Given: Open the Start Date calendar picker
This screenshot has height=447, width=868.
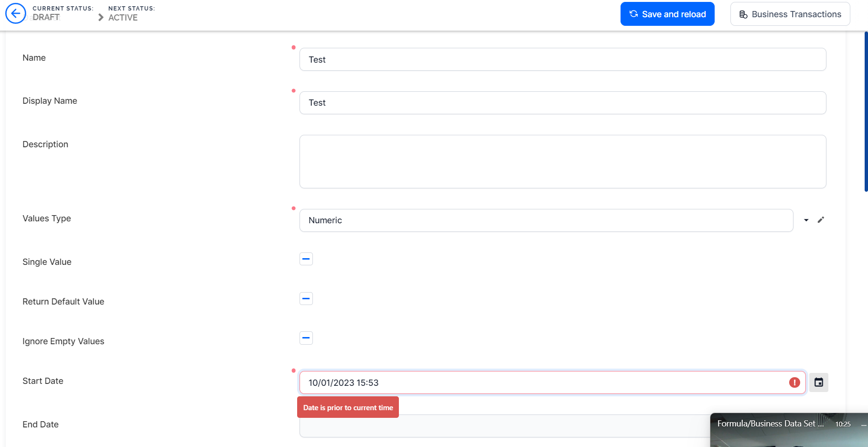Looking at the screenshot, I should (818, 382).
